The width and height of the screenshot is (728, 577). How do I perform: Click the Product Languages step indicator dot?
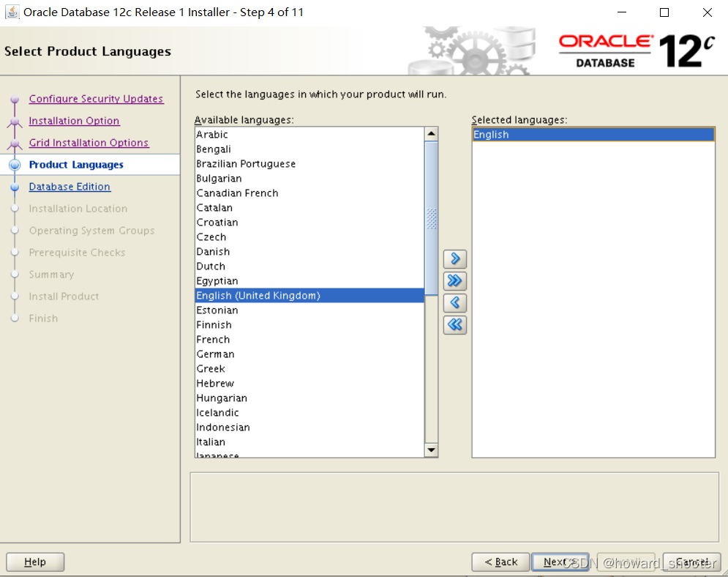16,164
